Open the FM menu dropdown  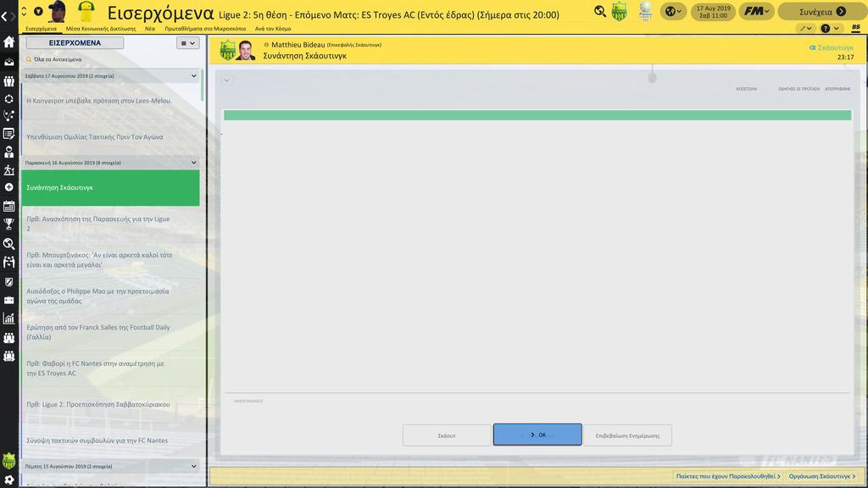754,11
